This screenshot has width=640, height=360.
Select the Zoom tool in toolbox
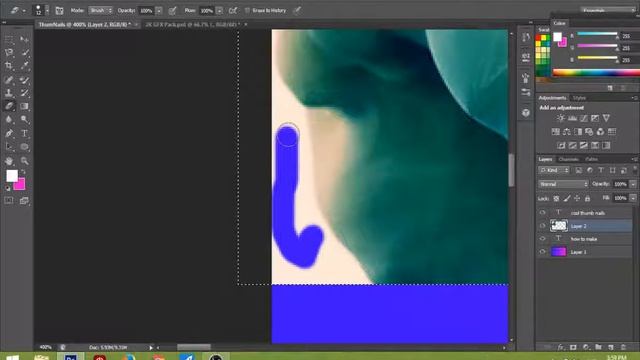tap(24, 161)
